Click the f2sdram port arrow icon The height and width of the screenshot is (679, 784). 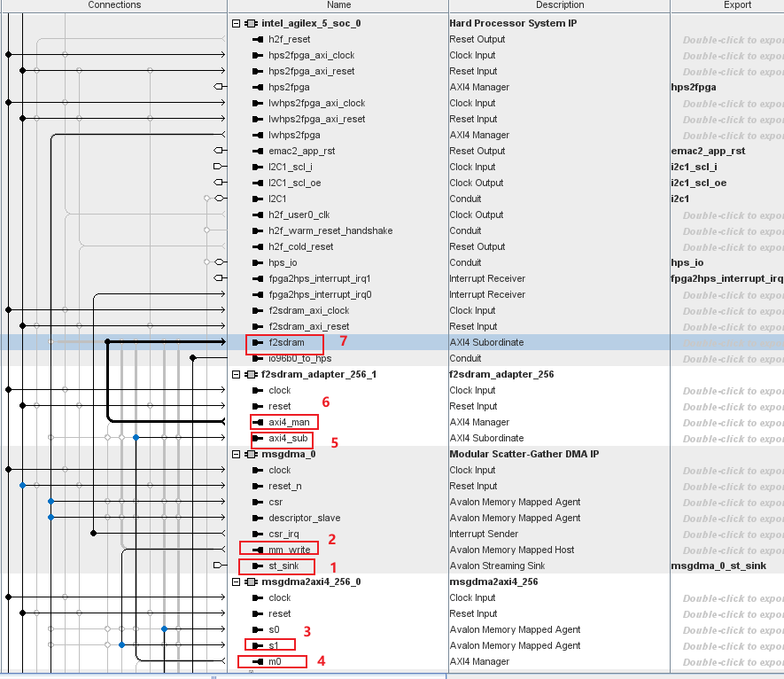tap(258, 343)
